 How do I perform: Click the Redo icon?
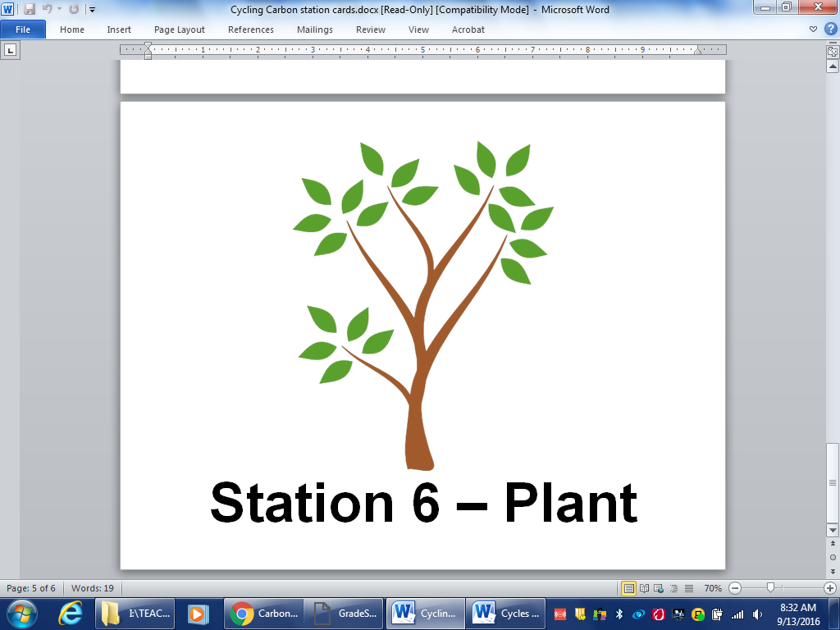(74, 9)
